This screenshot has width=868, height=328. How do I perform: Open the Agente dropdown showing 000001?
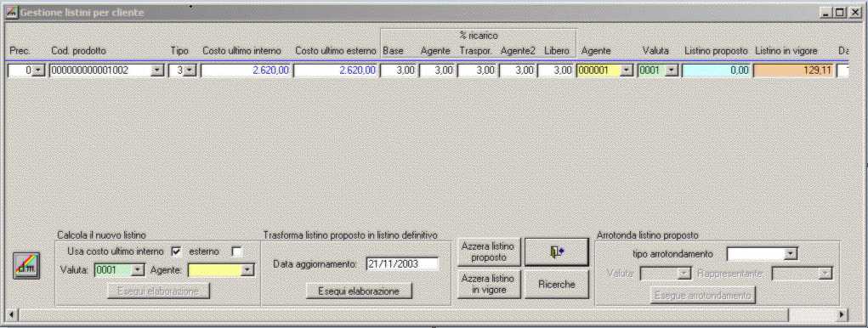point(627,71)
